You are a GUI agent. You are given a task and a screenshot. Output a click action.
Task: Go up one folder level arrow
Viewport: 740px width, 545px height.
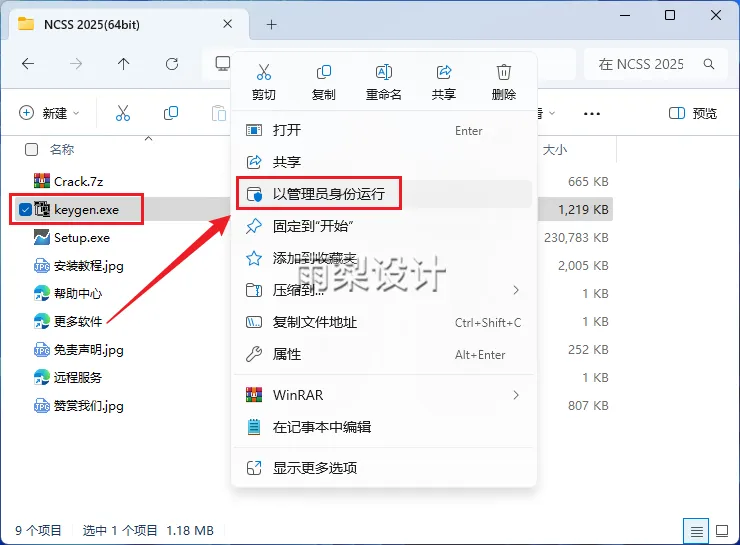pos(124,64)
